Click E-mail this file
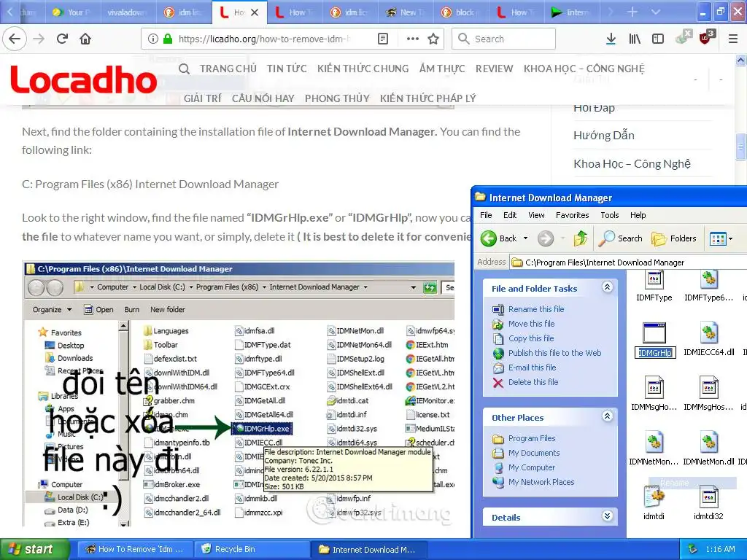This screenshot has height=560, width=747. click(532, 367)
